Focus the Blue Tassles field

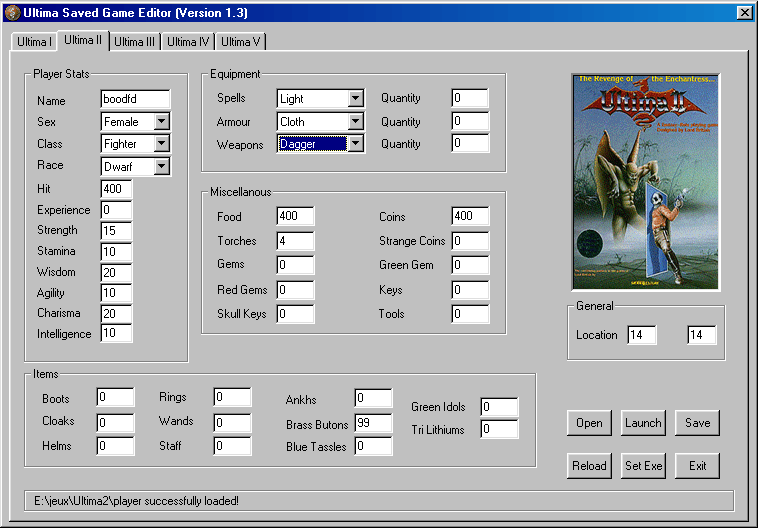[373, 446]
